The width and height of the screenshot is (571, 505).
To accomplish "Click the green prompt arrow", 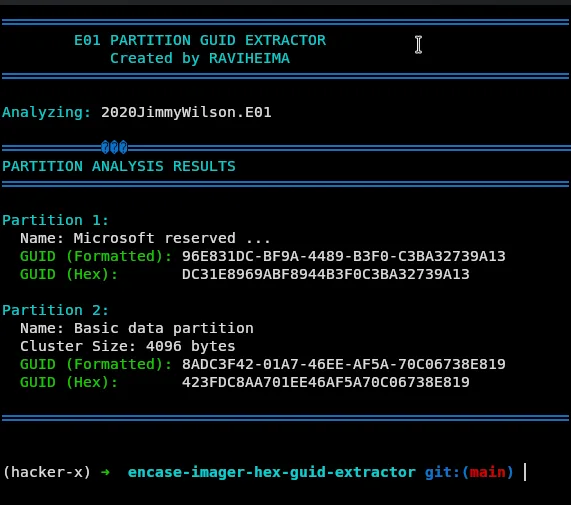I will (x=105, y=472).
